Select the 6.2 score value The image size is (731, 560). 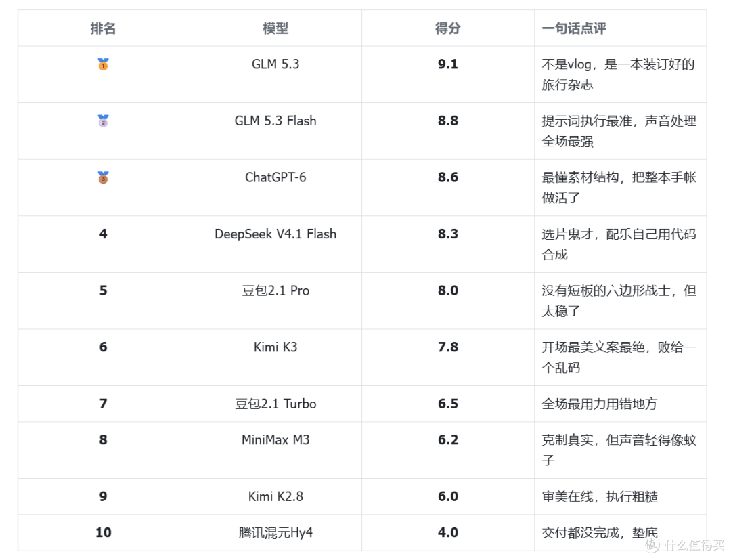click(x=448, y=439)
